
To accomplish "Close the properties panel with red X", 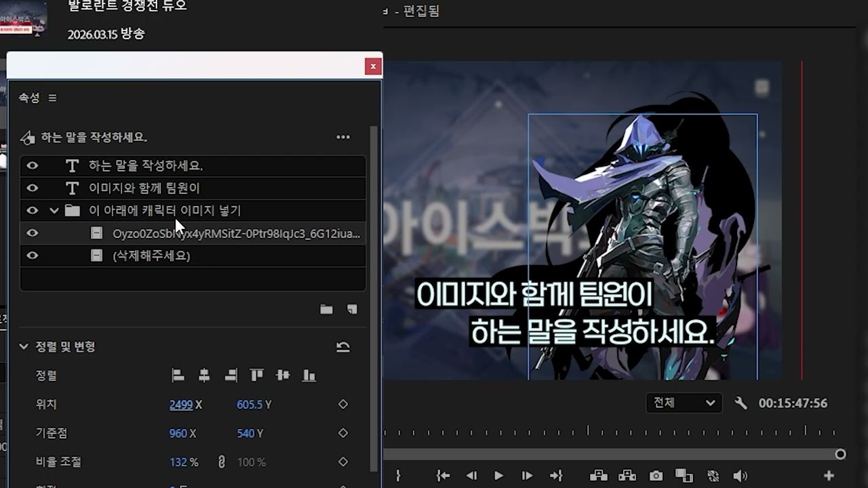I will click(372, 66).
